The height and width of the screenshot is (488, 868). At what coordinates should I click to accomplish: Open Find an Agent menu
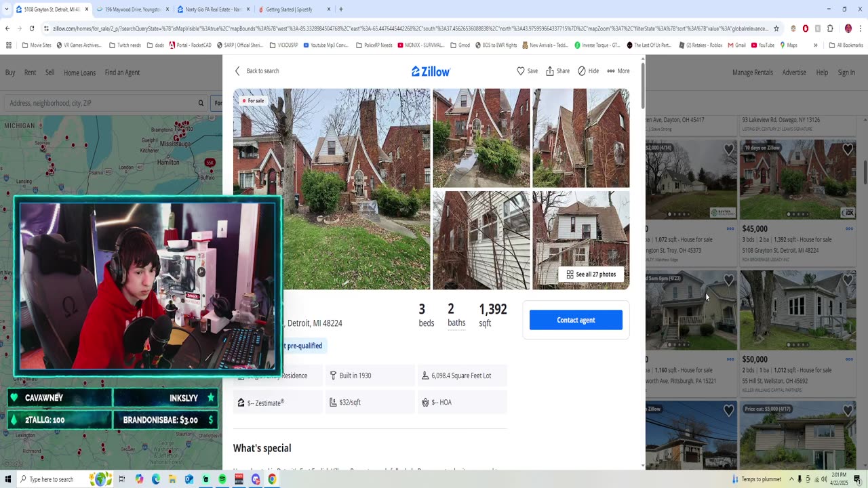122,73
